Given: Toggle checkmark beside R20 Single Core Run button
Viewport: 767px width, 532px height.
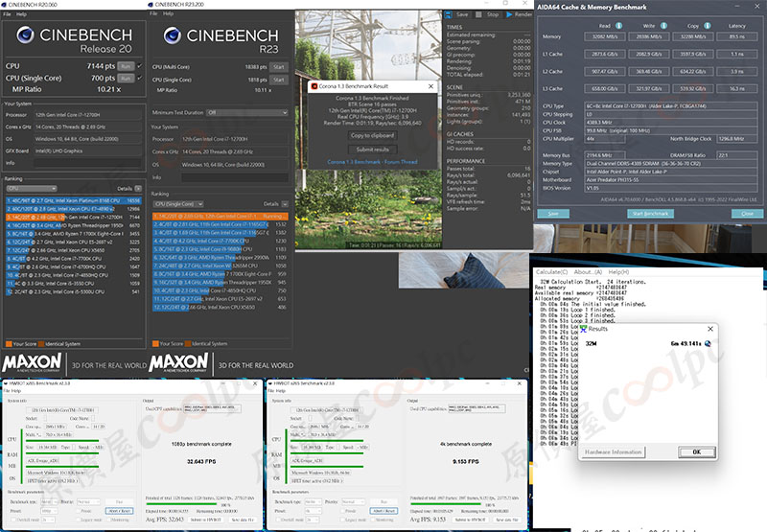Looking at the screenshot, I should [139, 79].
